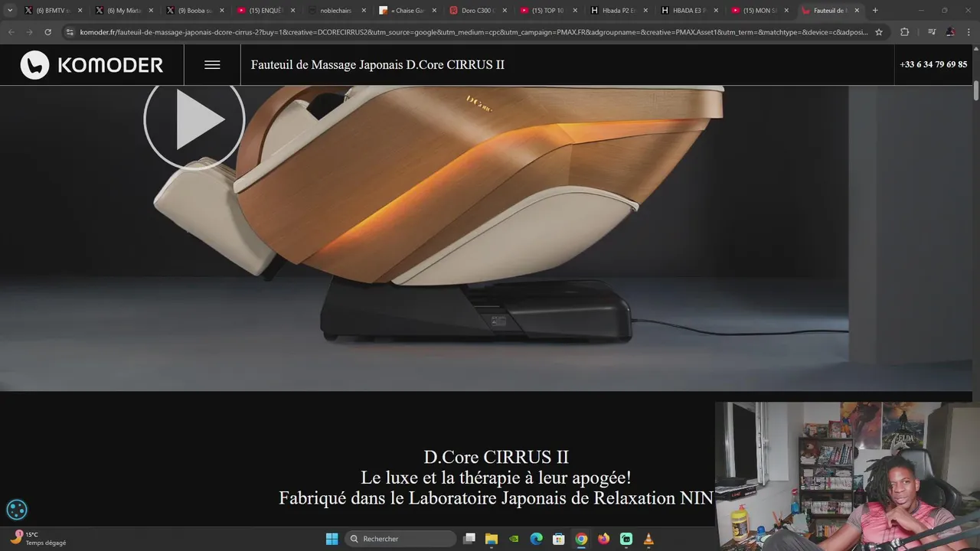Call the +33 6 34 79 69 85 number
Screen dimensions: 980x551
pos(933,64)
